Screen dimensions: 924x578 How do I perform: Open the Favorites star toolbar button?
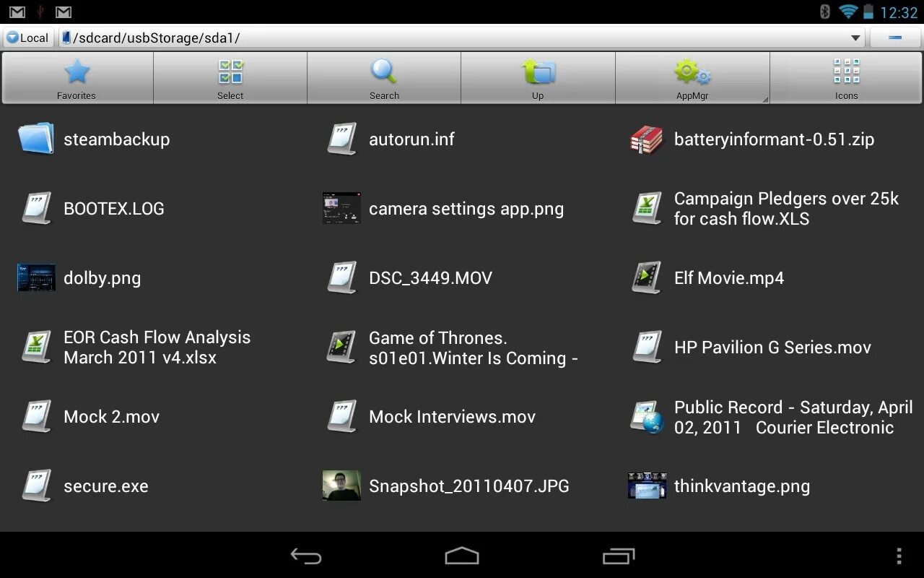coord(77,78)
